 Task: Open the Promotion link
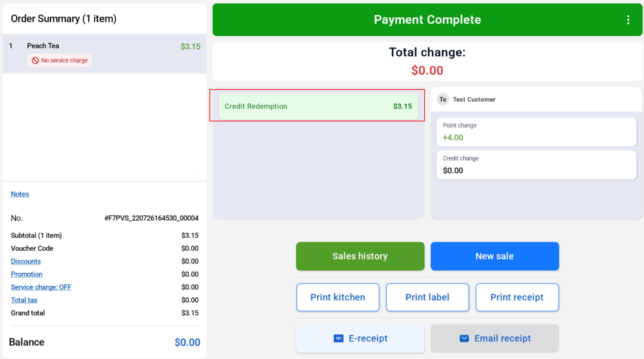point(27,274)
